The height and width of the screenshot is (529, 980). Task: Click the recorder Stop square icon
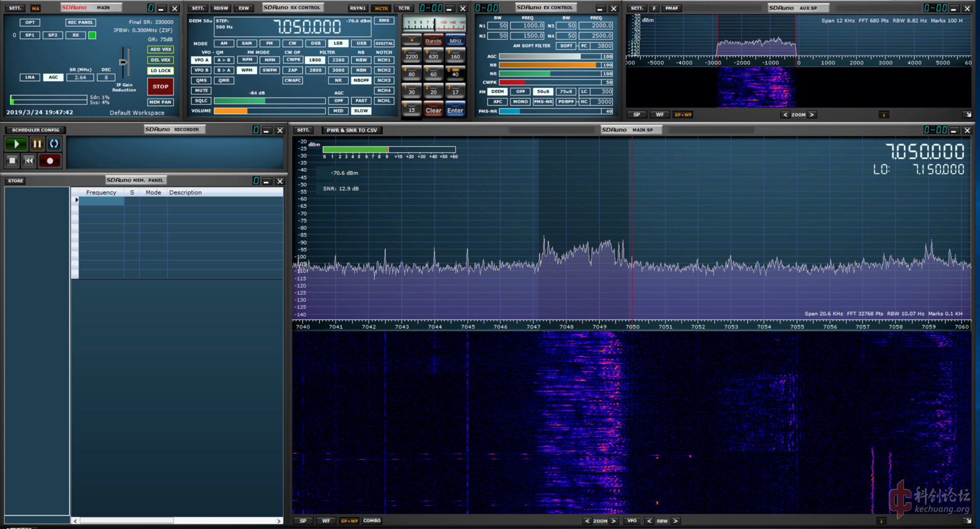[x=13, y=161]
